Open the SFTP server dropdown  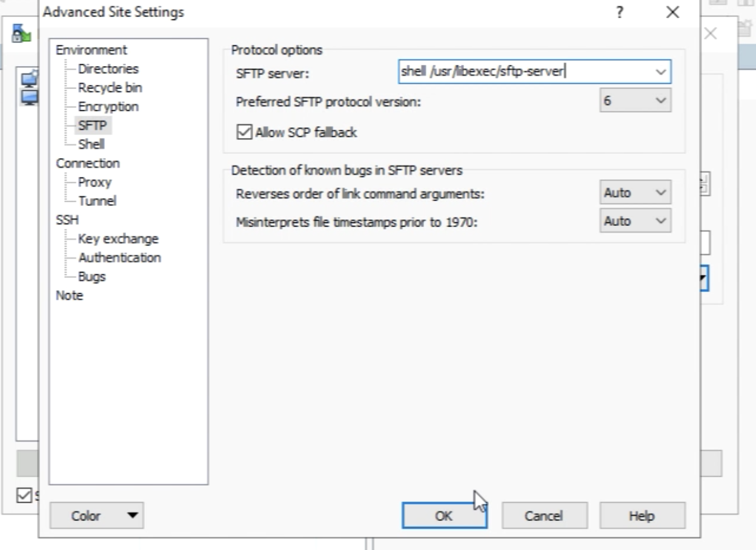click(660, 71)
